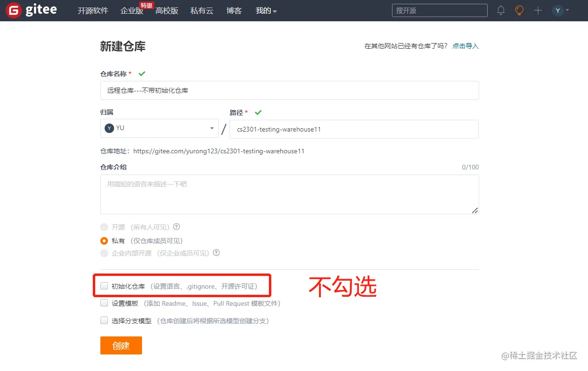
Task: Open the 归属 owner dropdown showing YU
Action: [x=159, y=128]
